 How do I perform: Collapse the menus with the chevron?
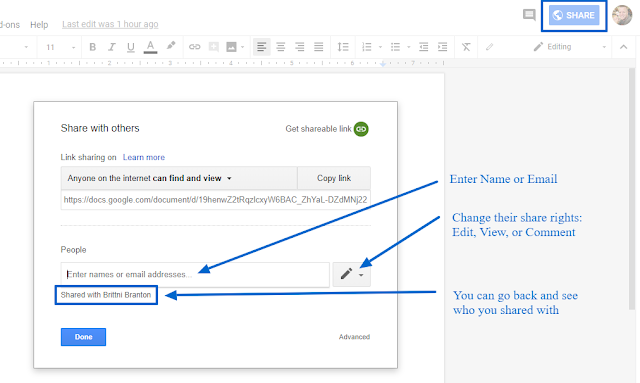click(623, 47)
